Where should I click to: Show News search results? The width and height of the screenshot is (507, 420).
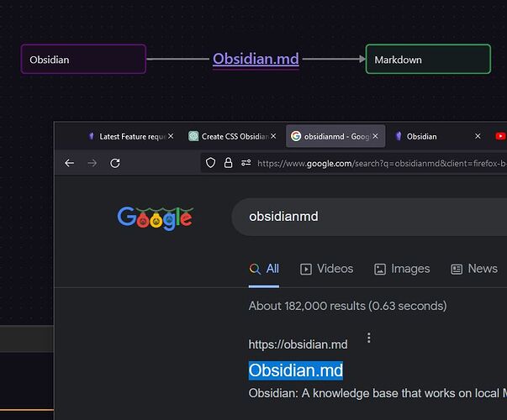pos(474,269)
